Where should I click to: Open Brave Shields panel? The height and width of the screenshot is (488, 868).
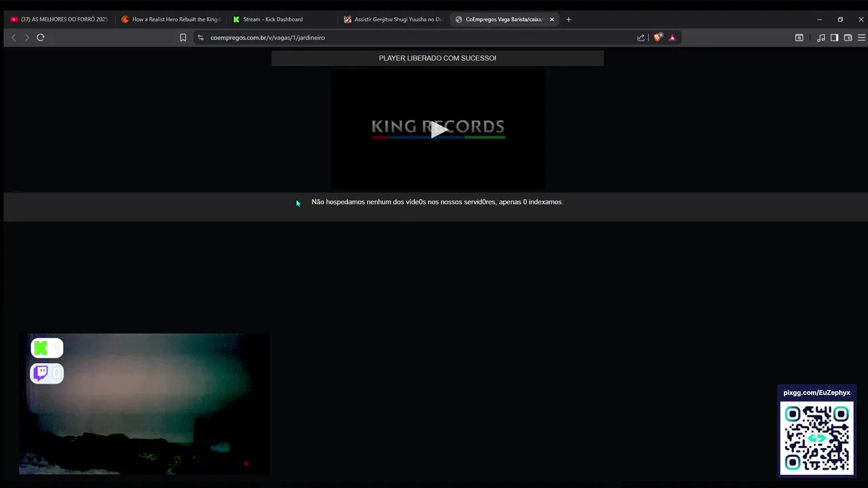[658, 37]
